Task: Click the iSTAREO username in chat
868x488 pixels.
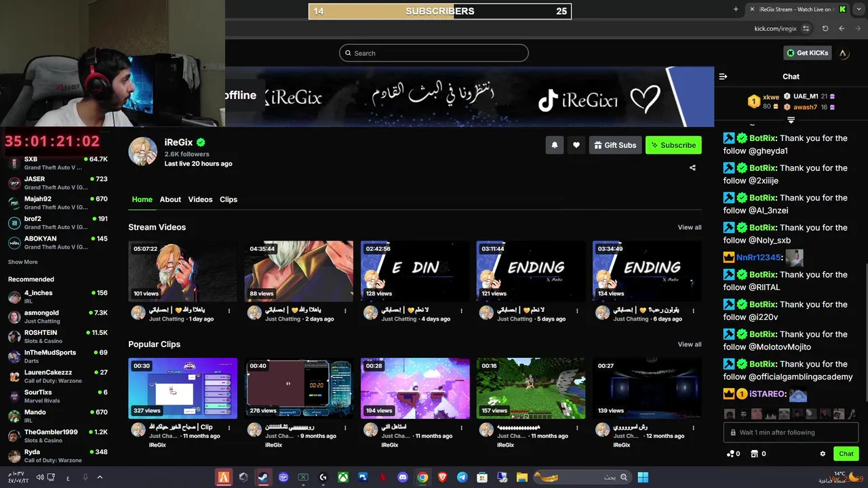Action: [x=768, y=394]
